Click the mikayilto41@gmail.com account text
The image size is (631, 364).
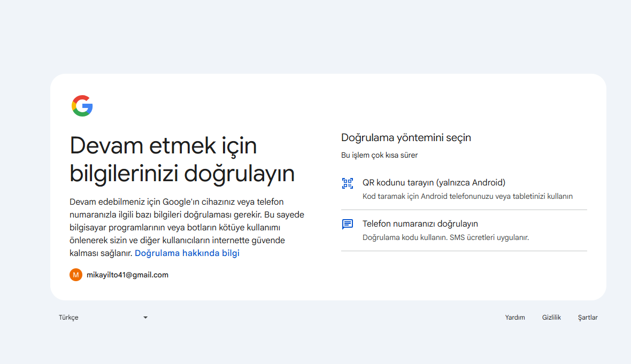coord(128,275)
